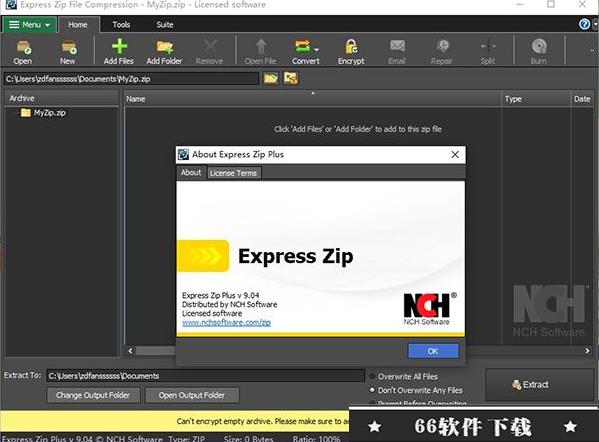
Task: Click the Encrypt padlock icon
Action: click(x=351, y=52)
